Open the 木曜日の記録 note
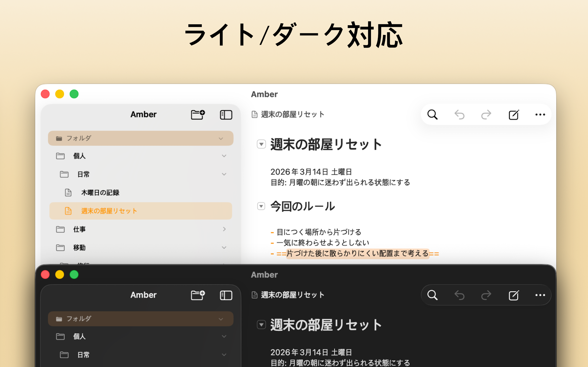 tap(100, 193)
